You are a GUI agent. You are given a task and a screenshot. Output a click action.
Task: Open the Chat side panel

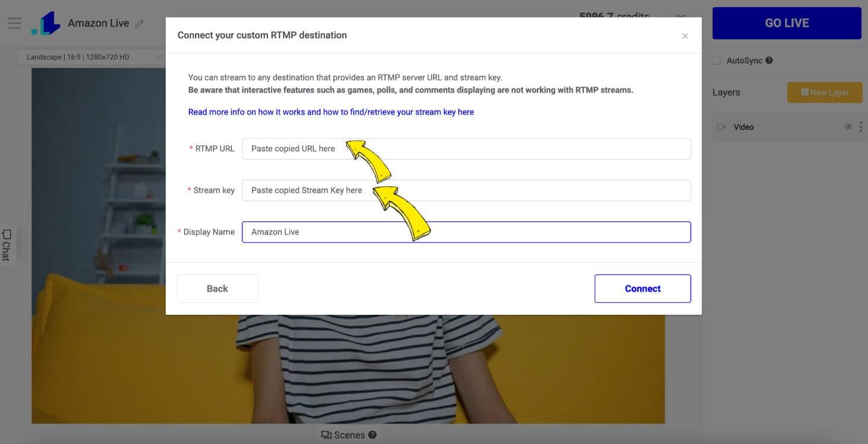[x=7, y=245]
